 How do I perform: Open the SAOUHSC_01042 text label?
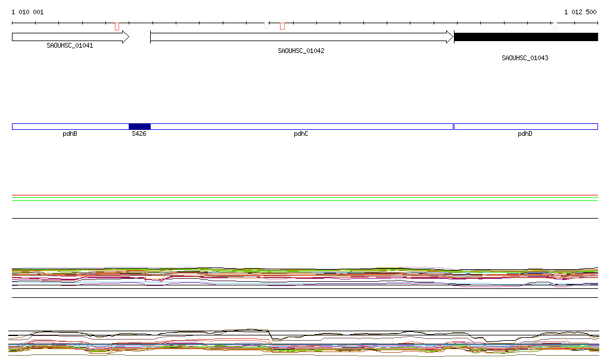301,51
